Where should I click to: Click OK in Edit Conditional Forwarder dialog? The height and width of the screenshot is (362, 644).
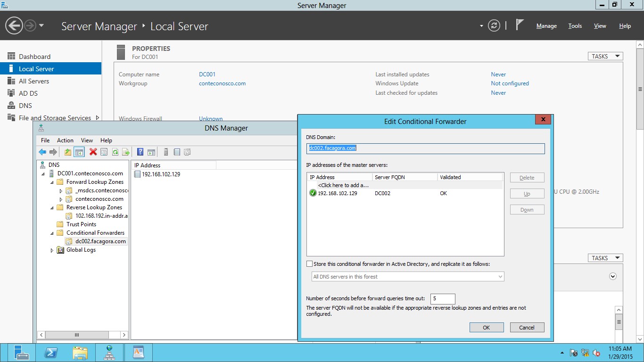pyautogui.click(x=486, y=327)
